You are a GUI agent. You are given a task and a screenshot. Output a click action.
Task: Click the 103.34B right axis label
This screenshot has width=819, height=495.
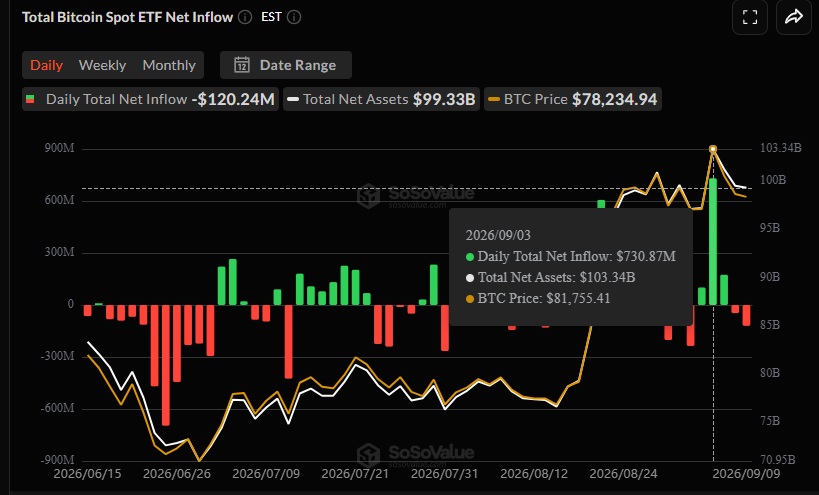[x=780, y=148]
